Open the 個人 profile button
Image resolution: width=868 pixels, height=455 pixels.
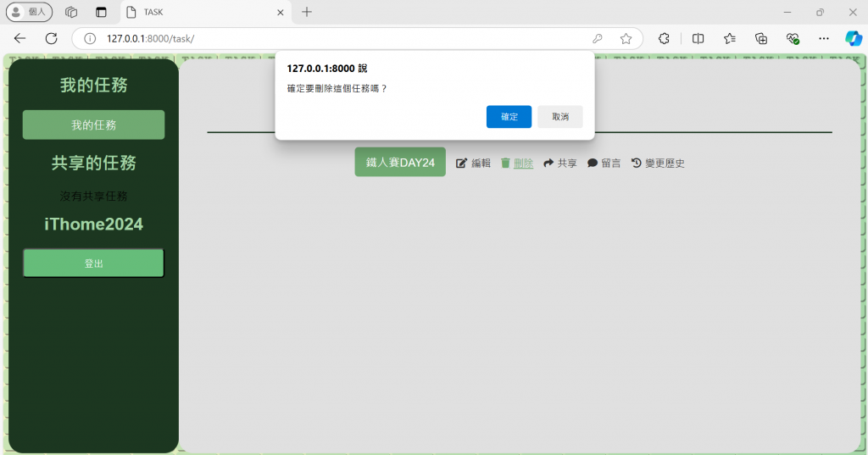point(30,12)
